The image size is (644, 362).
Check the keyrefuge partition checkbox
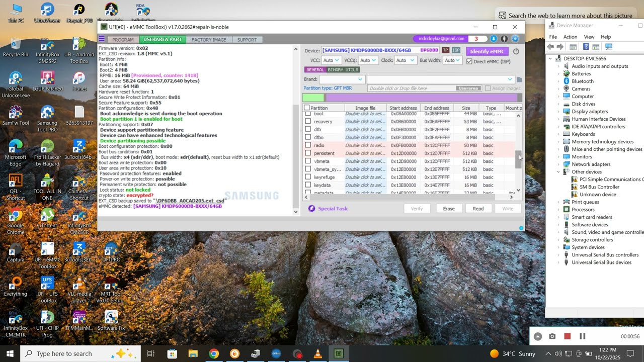click(308, 177)
